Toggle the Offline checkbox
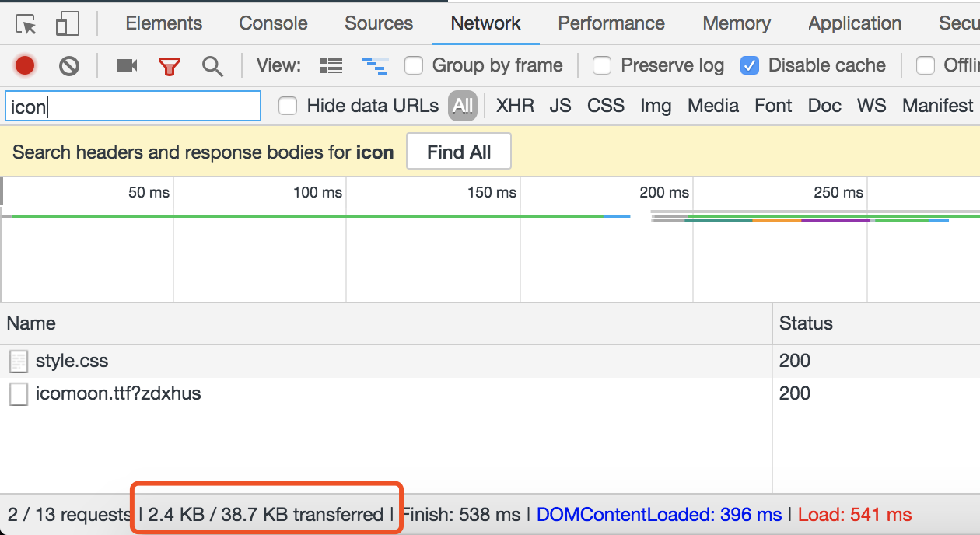The height and width of the screenshot is (535, 980). click(x=926, y=65)
